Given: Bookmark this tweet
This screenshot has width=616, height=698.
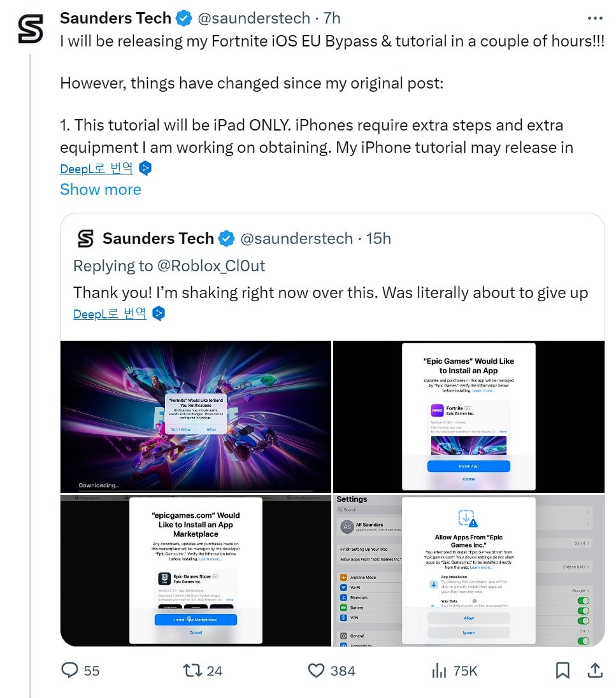Looking at the screenshot, I should click(x=562, y=671).
